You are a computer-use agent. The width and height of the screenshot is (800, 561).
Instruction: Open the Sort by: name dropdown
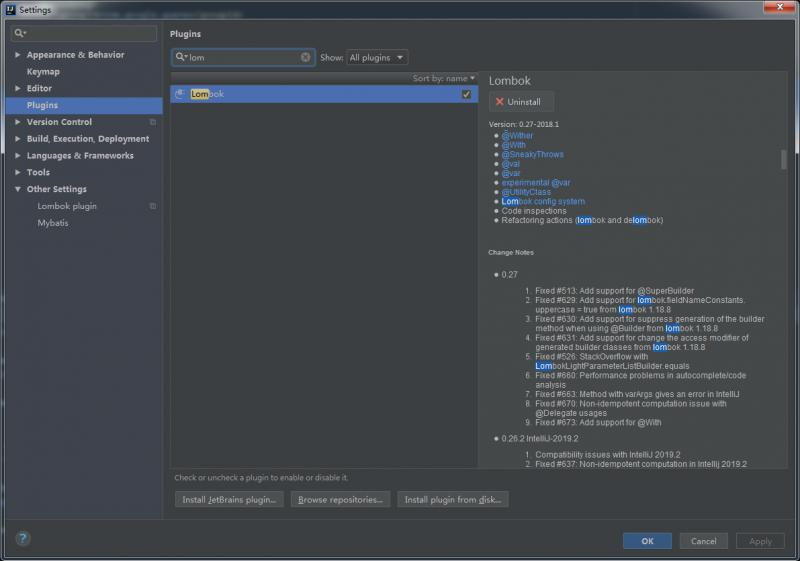tap(443, 78)
